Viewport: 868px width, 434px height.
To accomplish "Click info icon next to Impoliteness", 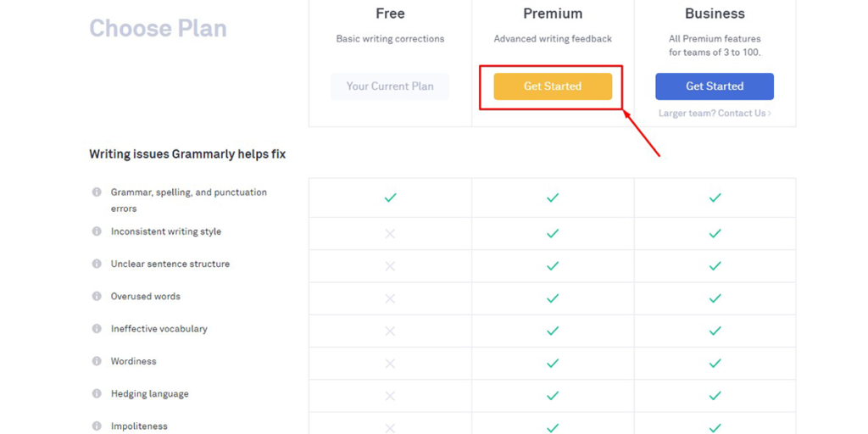I will point(97,426).
